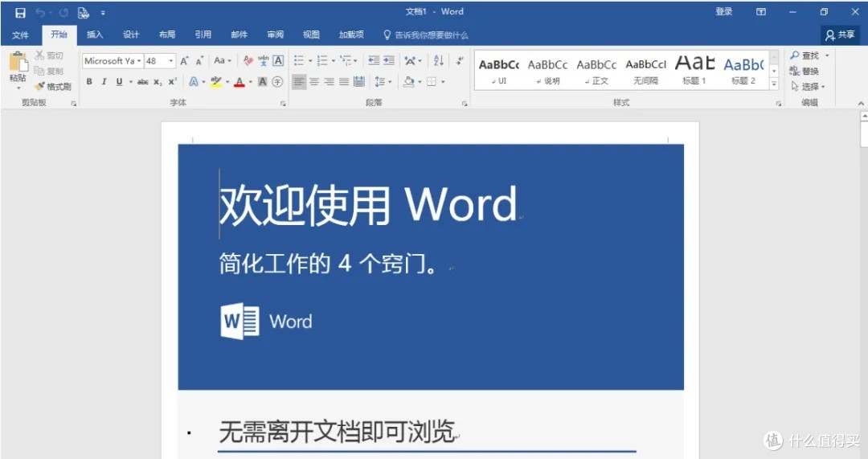The height and width of the screenshot is (459, 868).
Task: Click the numbered list icon
Action: pos(322,60)
